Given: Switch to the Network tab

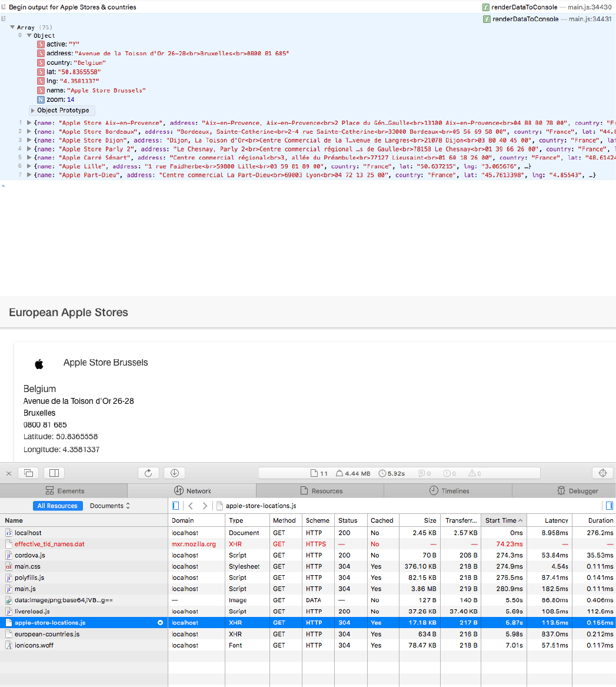Looking at the screenshot, I should click(x=192, y=491).
